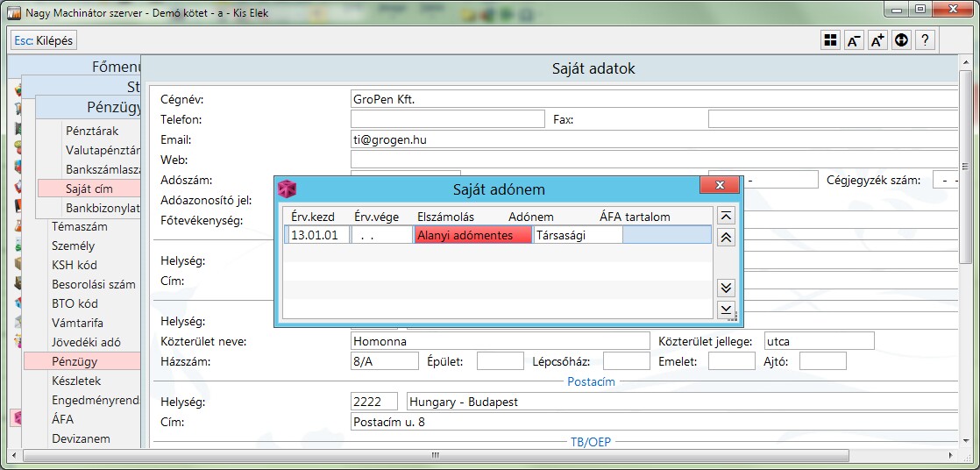Image resolution: width=980 pixels, height=470 pixels.
Task: Click the Cégnév field containing GroPen Kft.
Action: [x=654, y=99]
